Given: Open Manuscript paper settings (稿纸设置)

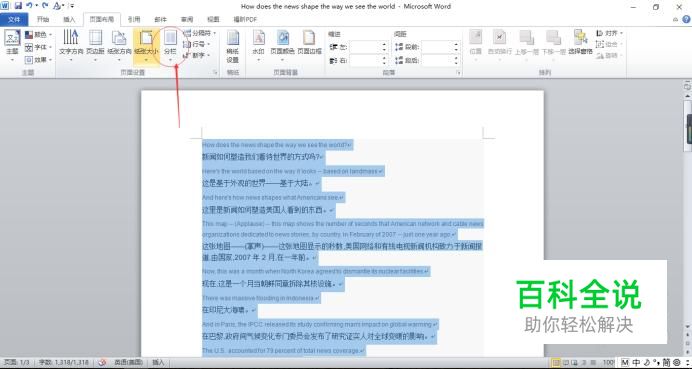Looking at the screenshot, I should coord(233,46).
